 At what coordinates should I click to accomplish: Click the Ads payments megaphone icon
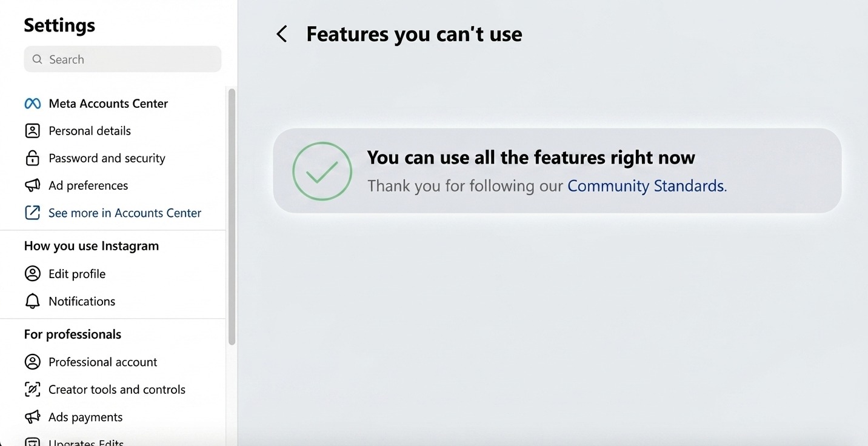32,417
